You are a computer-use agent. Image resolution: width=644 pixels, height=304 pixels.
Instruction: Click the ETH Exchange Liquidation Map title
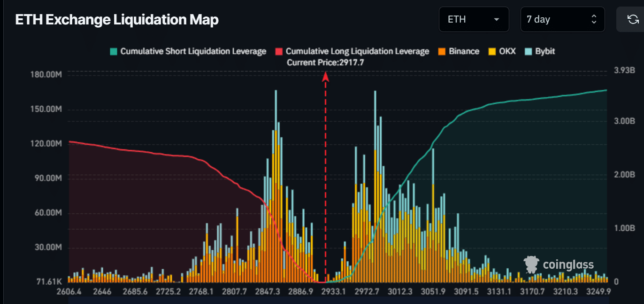[x=117, y=20]
